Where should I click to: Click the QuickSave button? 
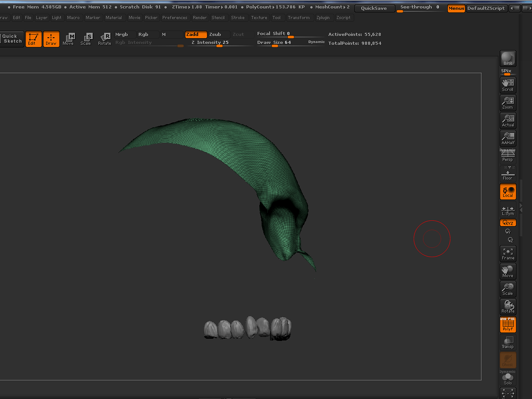coord(374,8)
